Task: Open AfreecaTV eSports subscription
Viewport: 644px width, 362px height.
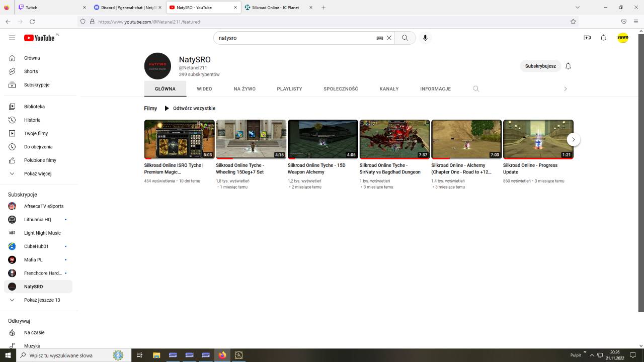Action: click(38, 206)
